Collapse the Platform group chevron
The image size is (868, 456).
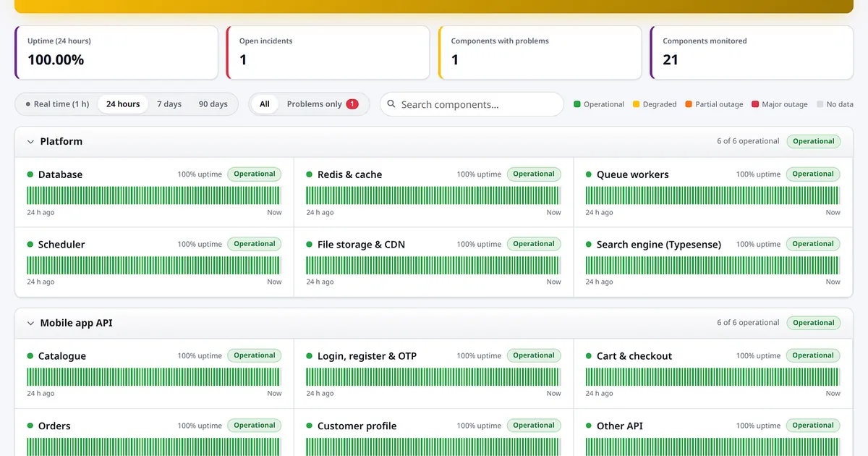tap(30, 142)
